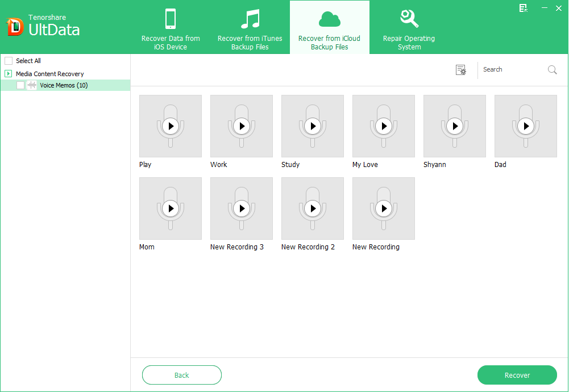This screenshot has width=569, height=392.
Task: Click the search magnifier icon
Action: pos(551,69)
